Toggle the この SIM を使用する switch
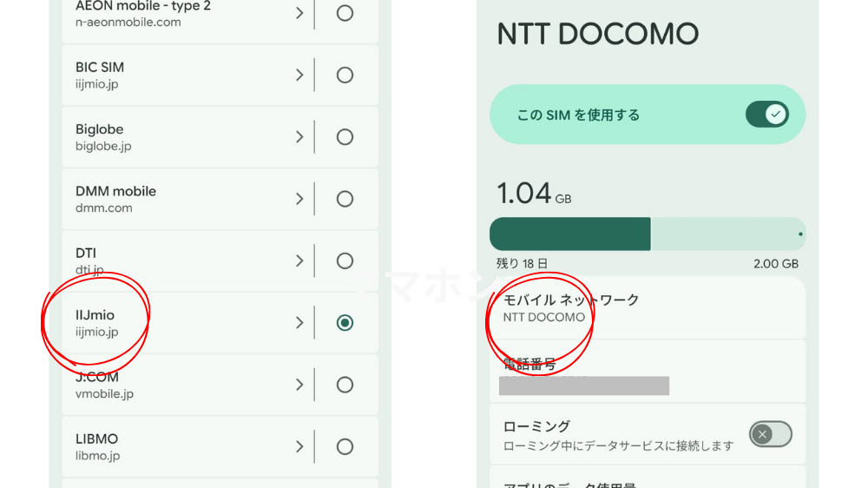Image resolution: width=868 pixels, height=488 pixels. tap(766, 115)
